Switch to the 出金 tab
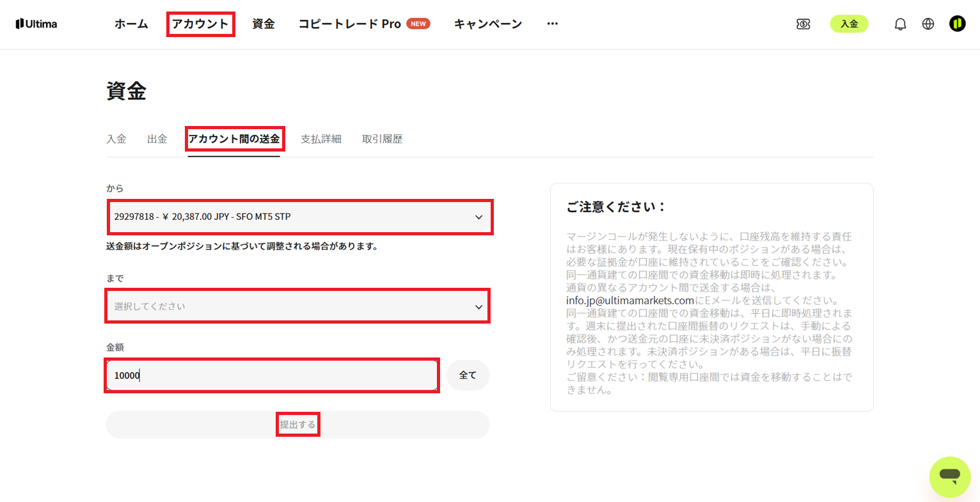 (157, 139)
